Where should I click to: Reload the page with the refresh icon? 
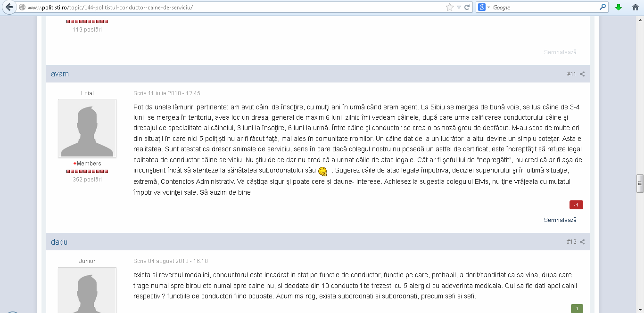tap(467, 8)
